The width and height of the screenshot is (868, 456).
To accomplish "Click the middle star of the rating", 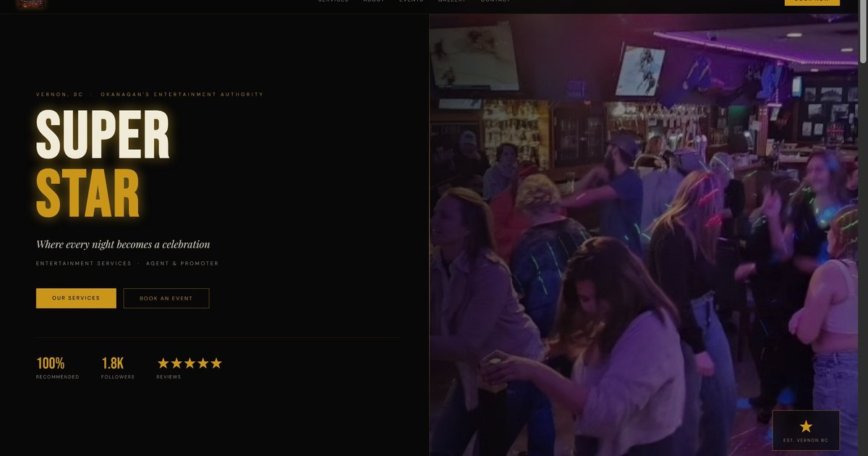I will coord(190,363).
